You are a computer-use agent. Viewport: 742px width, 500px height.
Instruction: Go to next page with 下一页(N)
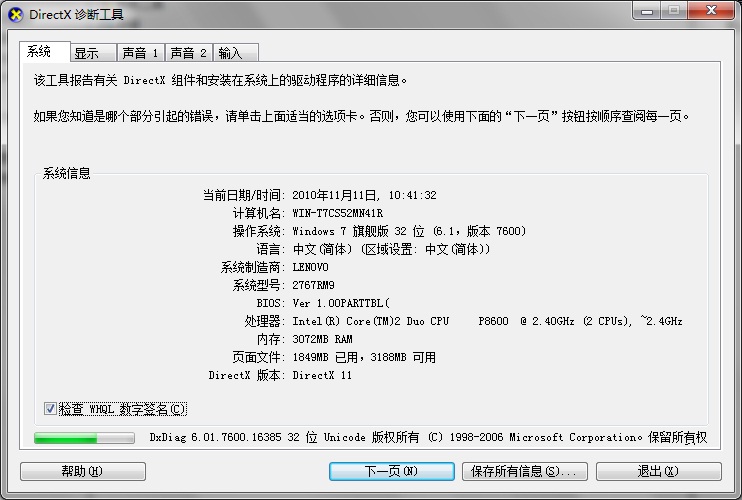tap(392, 471)
